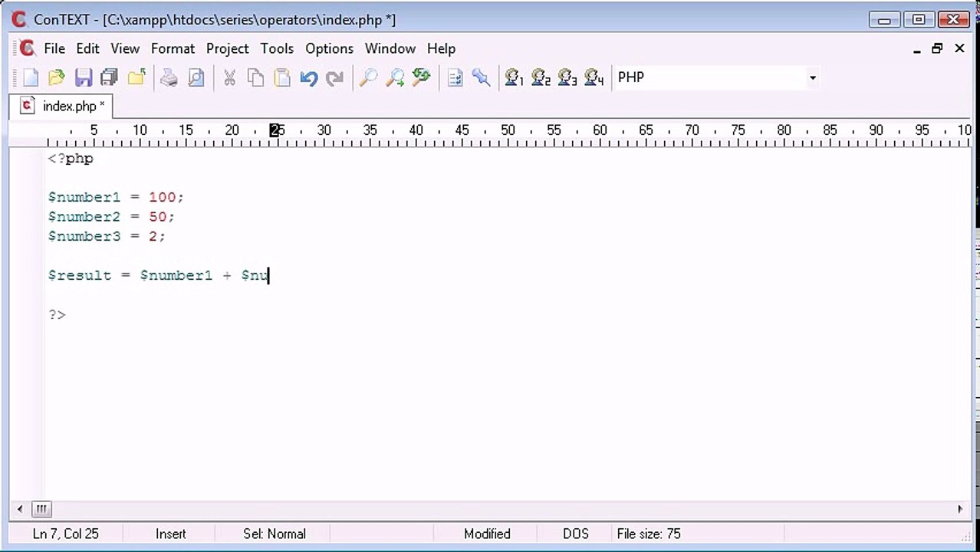The height and width of the screenshot is (552, 980).
Task: Cut selection with the scissors icon
Action: (229, 77)
